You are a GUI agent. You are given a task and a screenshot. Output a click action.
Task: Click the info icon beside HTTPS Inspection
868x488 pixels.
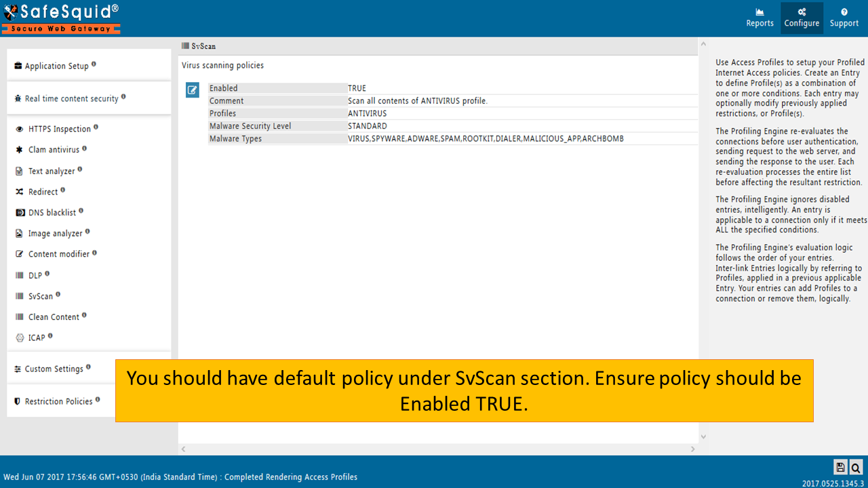[96, 127]
